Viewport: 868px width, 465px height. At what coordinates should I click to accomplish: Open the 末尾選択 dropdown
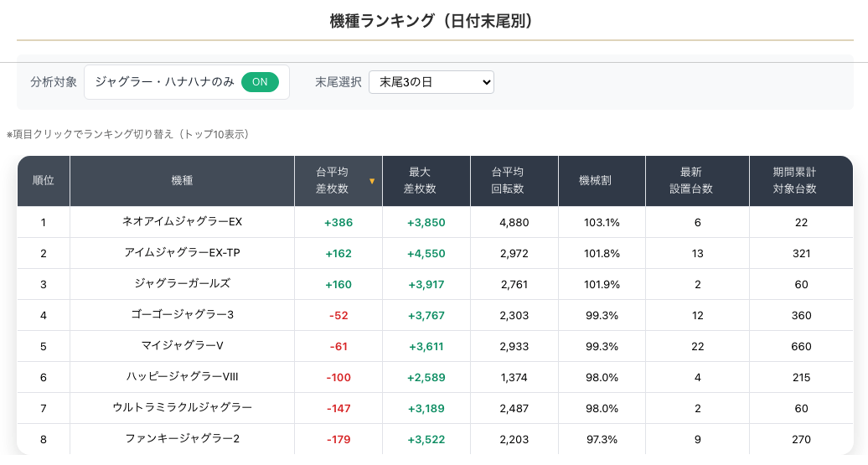coord(431,82)
